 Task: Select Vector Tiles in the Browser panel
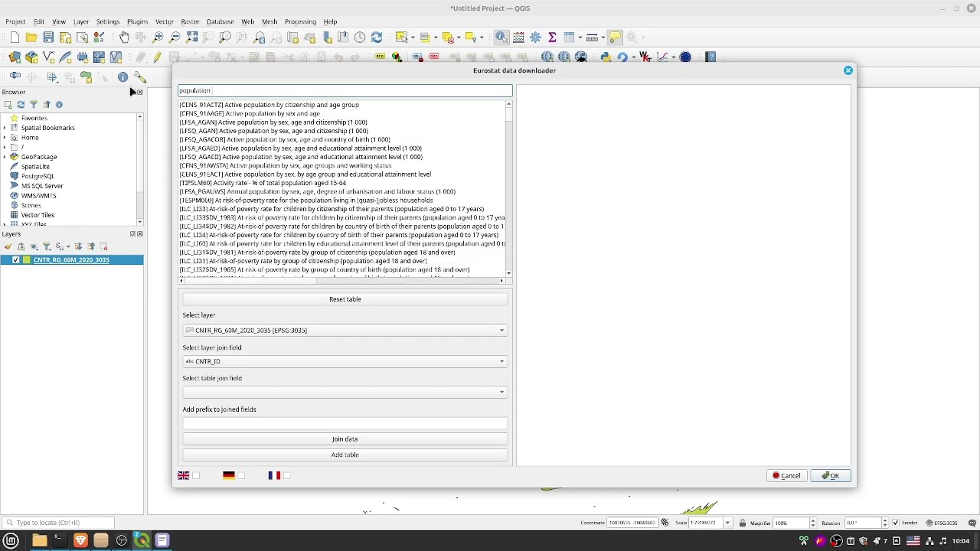38,215
